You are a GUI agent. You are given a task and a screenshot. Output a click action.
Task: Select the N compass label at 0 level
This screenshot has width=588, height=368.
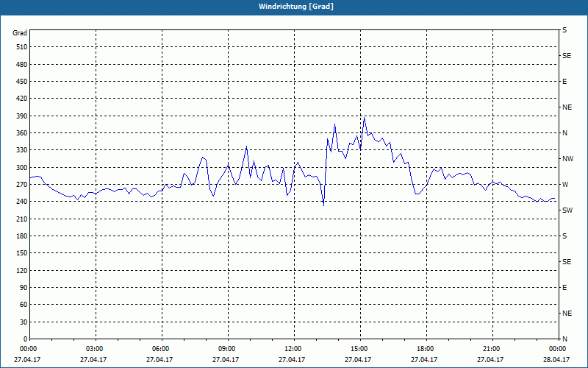click(564, 339)
